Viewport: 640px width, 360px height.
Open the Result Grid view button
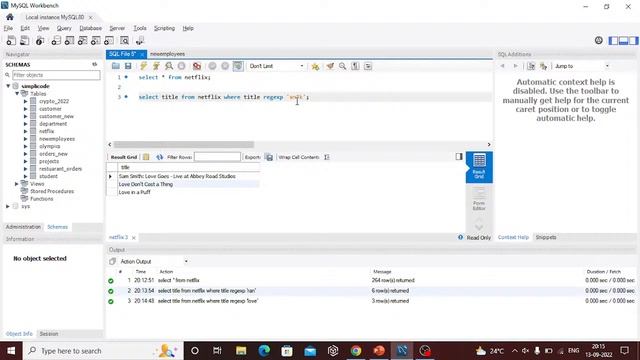479,167
